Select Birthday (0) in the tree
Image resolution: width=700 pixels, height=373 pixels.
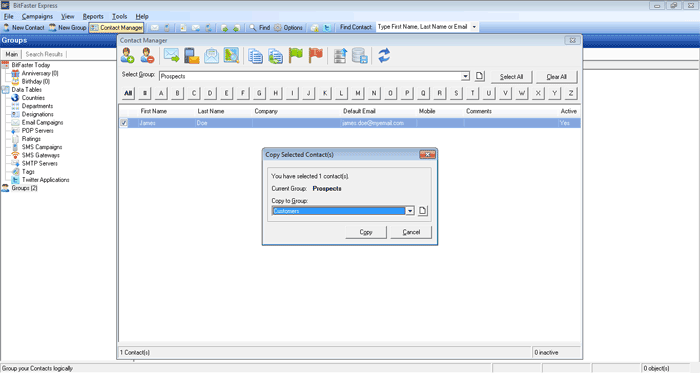[x=36, y=81]
